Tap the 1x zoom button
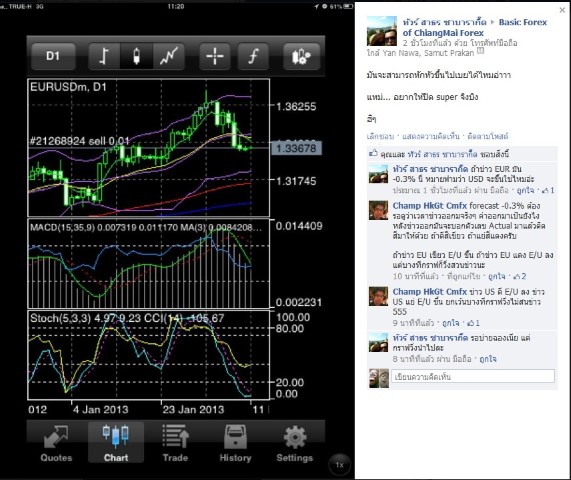The width and height of the screenshot is (571, 480). 339,465
